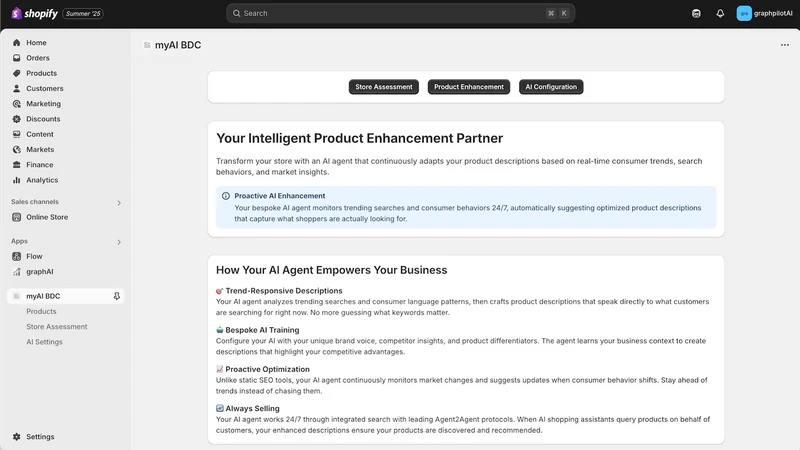Screen dimensions: 800x450
Task: Click the Settings gear icon
Action: tap(17, 437)
